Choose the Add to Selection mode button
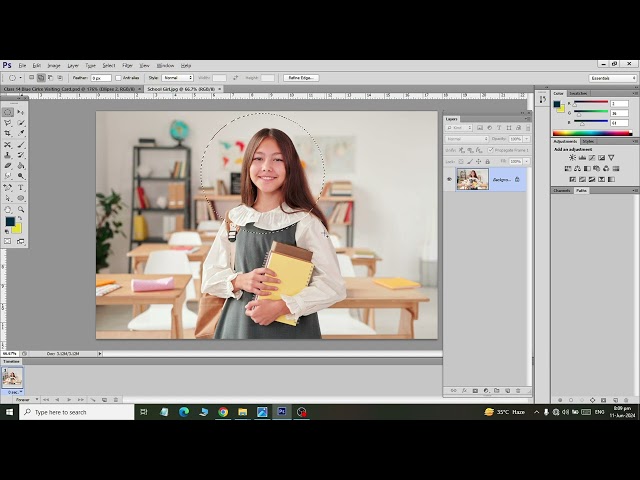Screen dimensions: 640x480 (x=41, y=78)
